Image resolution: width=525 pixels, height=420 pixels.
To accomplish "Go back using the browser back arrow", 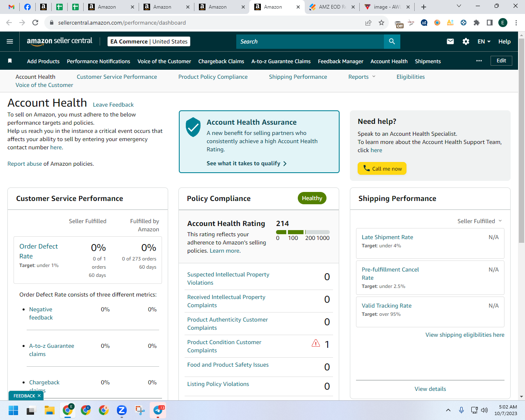I will coord(9,23).
